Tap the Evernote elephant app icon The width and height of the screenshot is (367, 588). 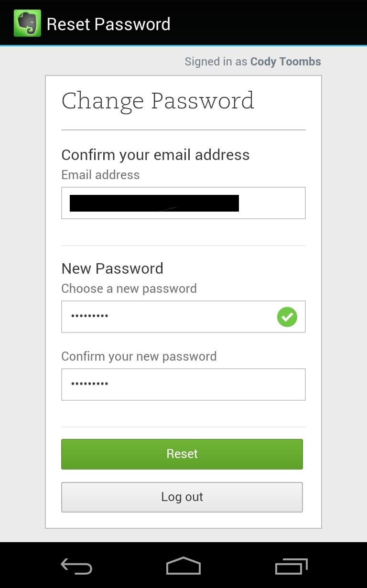coord(27,23)
